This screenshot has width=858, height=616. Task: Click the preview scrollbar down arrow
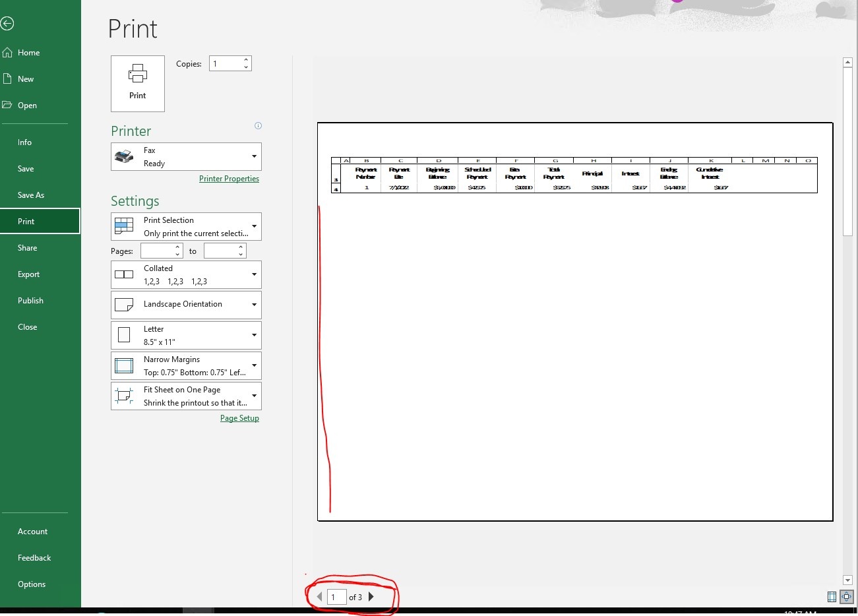(x=848, y=580)
